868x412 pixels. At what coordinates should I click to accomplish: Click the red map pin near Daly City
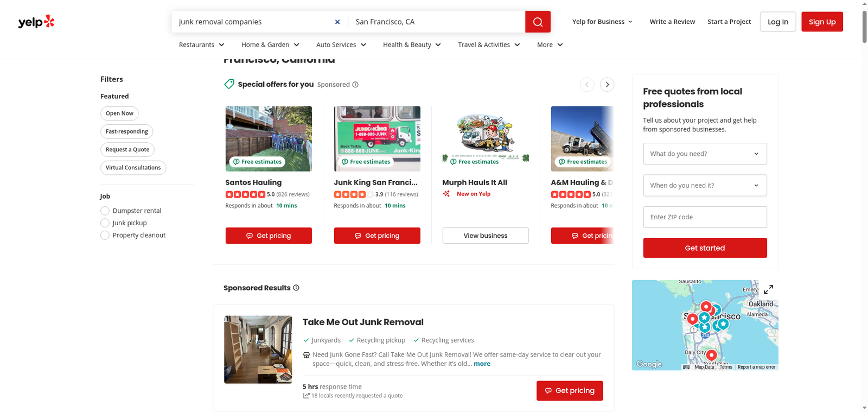[x=711, y=356]
